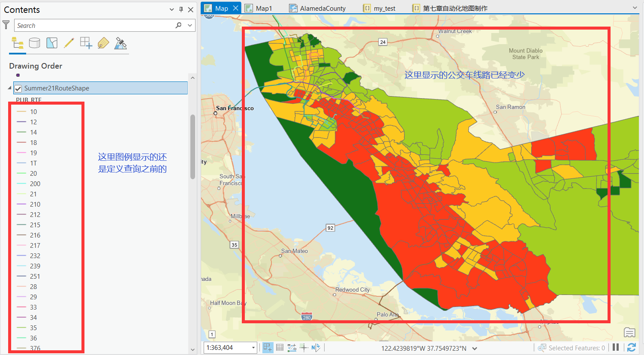
Task: Open the map scale 1:363,404 dropdown
Action: [x=253, y=348]
